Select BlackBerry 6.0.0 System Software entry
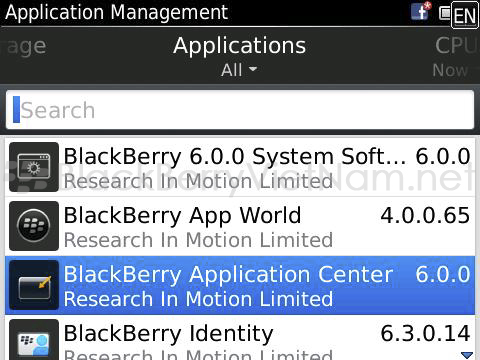 (x=240, y=167)
